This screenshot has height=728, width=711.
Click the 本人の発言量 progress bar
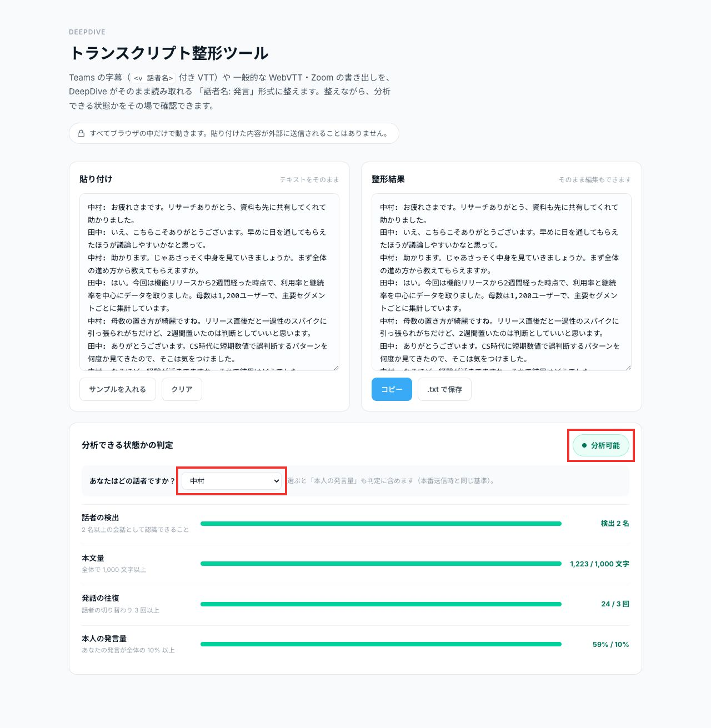[381, 644]
